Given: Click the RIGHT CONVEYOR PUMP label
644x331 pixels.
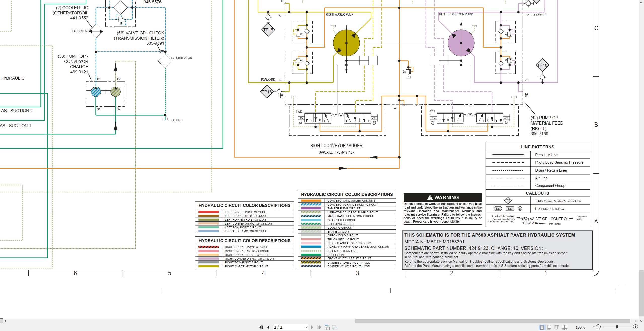Looking at the screenshot, I should (x=456, y=14).
